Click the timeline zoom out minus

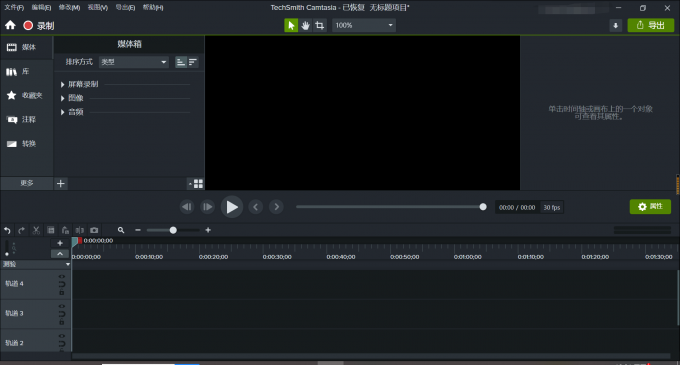click(x=138, y=230)
